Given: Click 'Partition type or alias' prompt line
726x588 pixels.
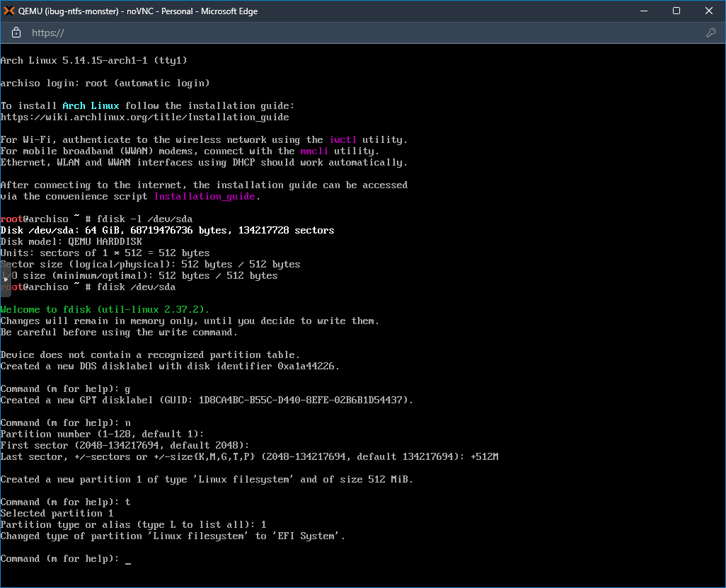Looking at the screenshot, I should (x=133, y=524).
